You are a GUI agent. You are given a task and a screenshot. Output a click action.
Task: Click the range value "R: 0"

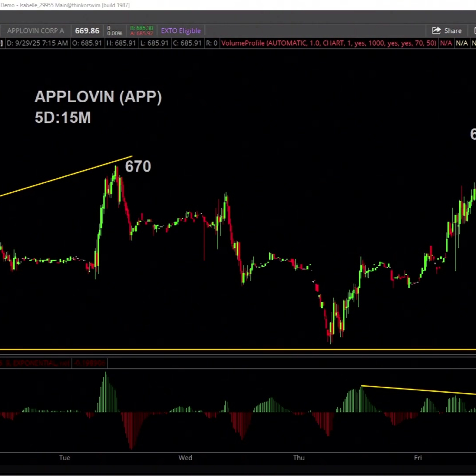point(212,43)
